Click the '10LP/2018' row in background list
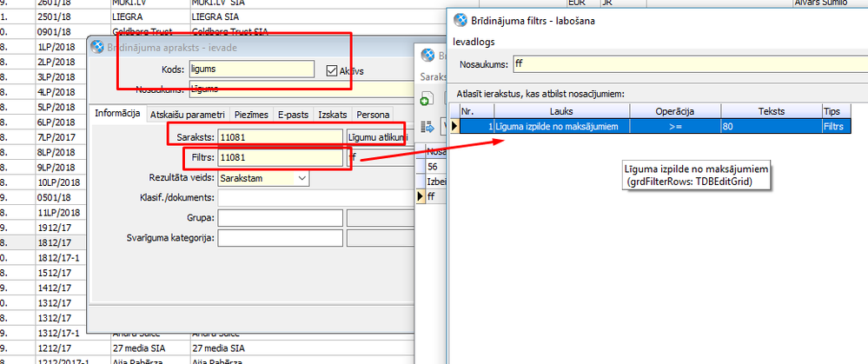Image resolution: width=868 pixels, height=364 pixels. point(61,182)
